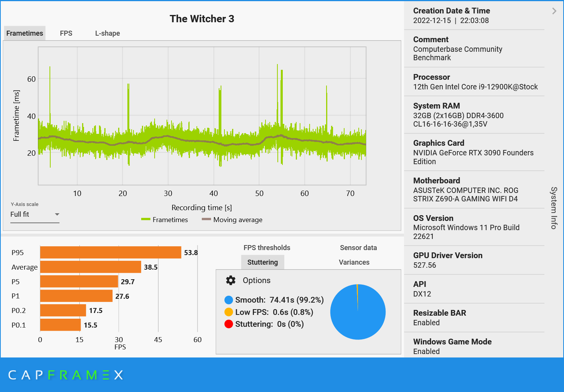Select the Variances tab

(354, 262)
